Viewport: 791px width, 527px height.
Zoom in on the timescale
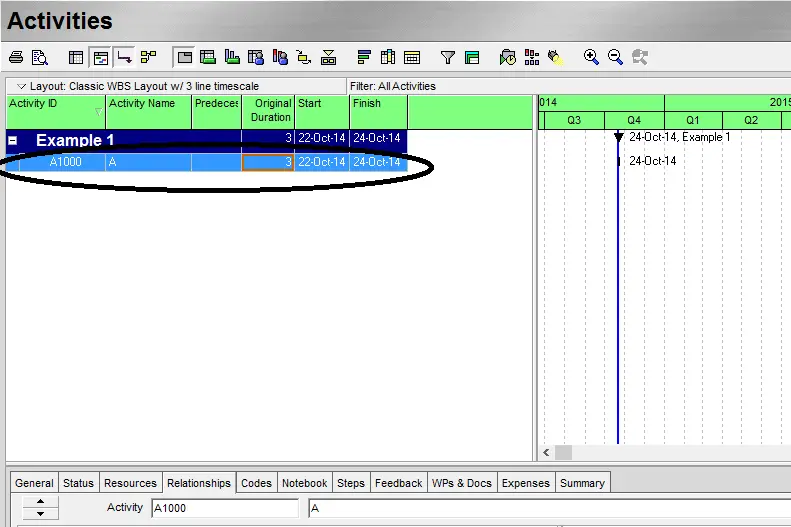point(591,57)
